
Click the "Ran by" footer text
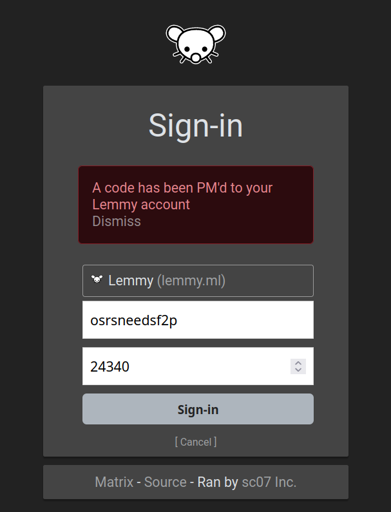tap(218, 482)
